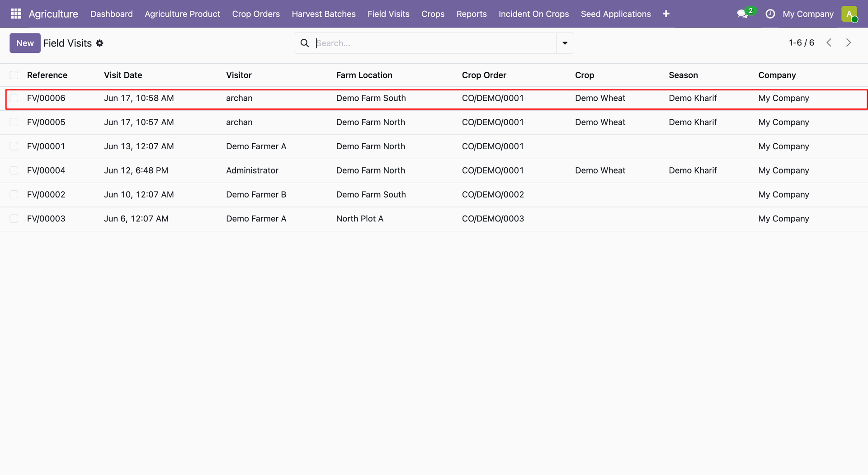Toggle the select-all checkbox in header
The width and height of the screenshot is (868, 475).
[x=14, y=75]
